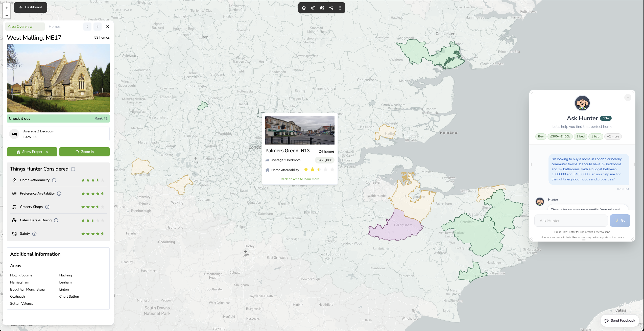Click info icon beside Things Hunter Considered
This screenshot has width=644, height=331.
tap(73, 169)
